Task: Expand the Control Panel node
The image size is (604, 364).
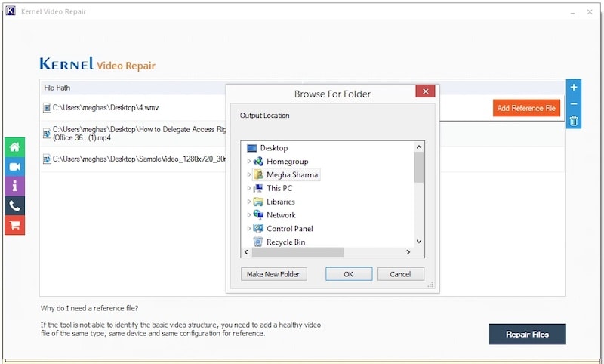Action: point(249,229)
